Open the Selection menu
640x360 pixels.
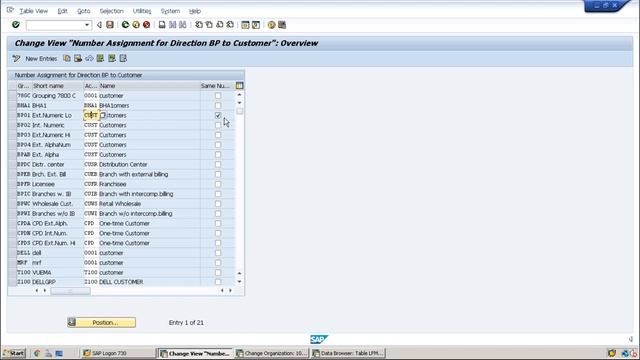(111, 11)
